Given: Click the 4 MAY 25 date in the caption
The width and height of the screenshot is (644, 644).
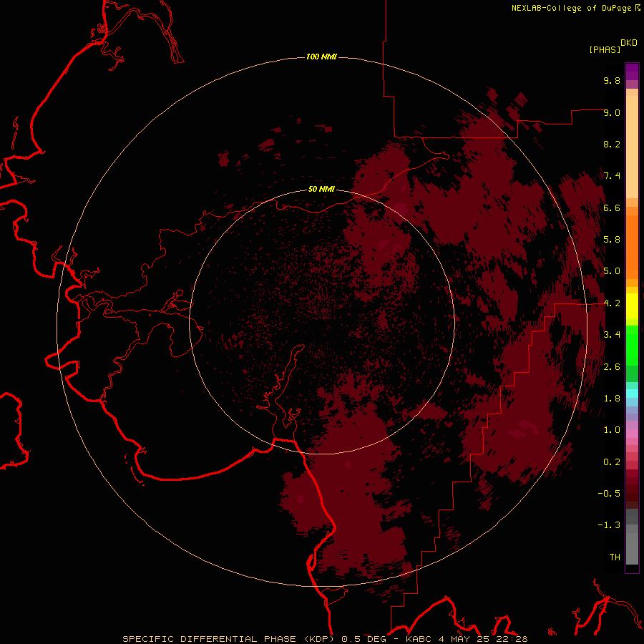Looking at the screenshot, I should 464,639.
